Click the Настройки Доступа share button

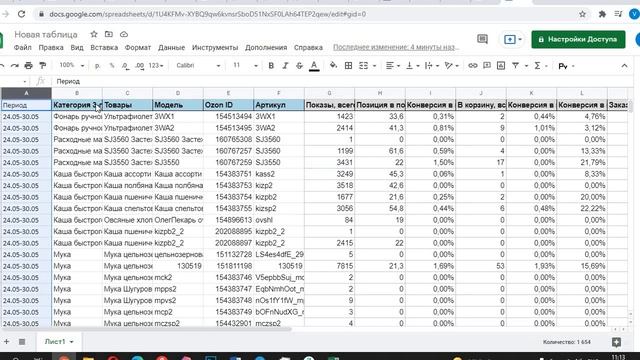click(x=578, y=39)
